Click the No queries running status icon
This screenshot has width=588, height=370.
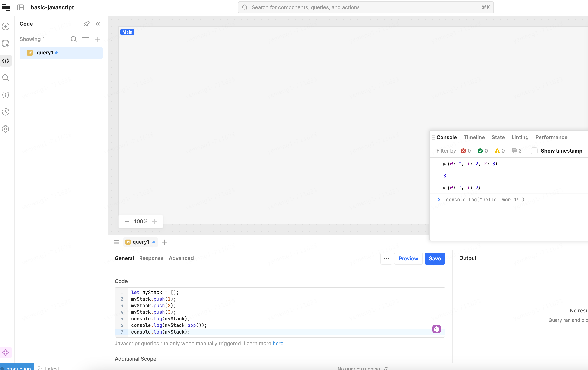(386, 368)
